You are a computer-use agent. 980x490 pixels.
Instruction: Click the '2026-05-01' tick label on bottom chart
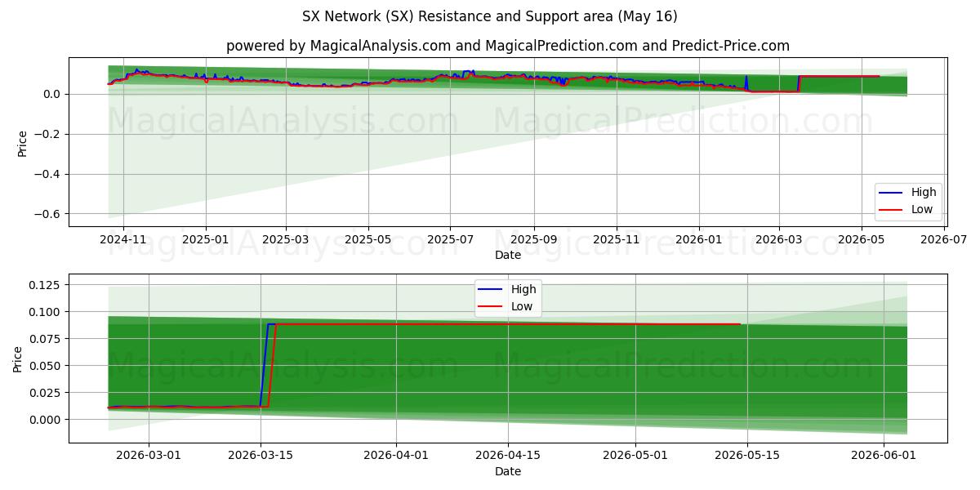coord(636,457)
